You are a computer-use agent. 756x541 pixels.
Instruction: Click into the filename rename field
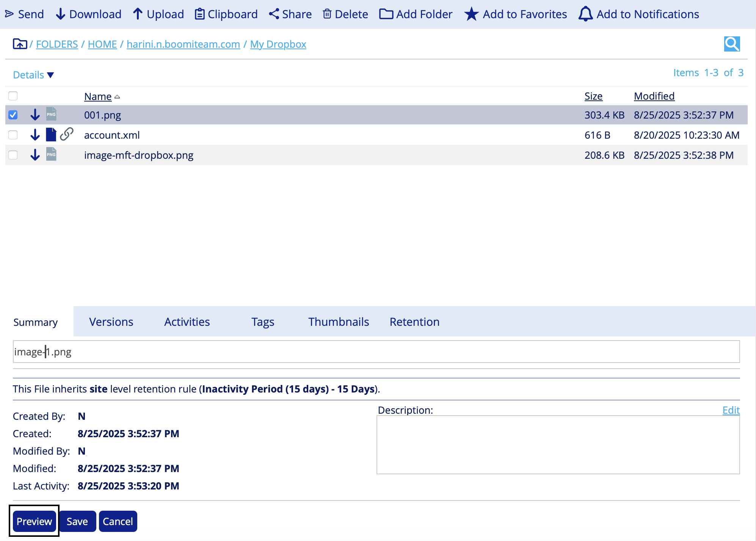(375, 352)
